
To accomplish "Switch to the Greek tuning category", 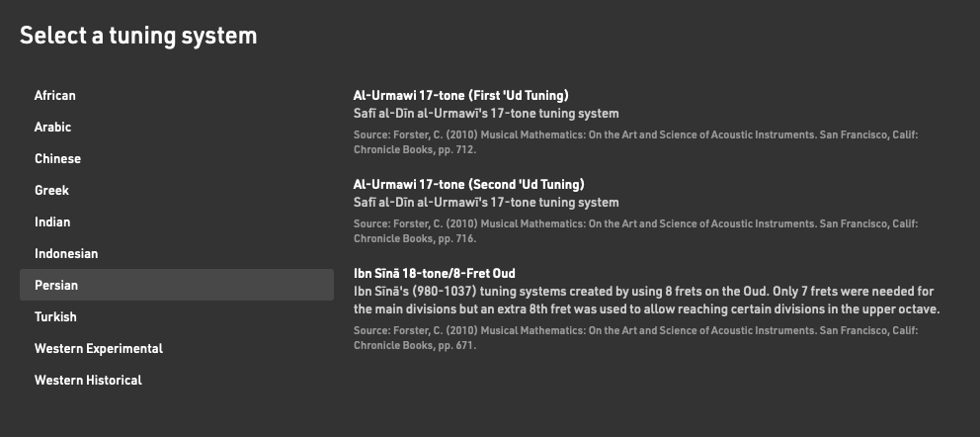I will (x=51, y=190).
